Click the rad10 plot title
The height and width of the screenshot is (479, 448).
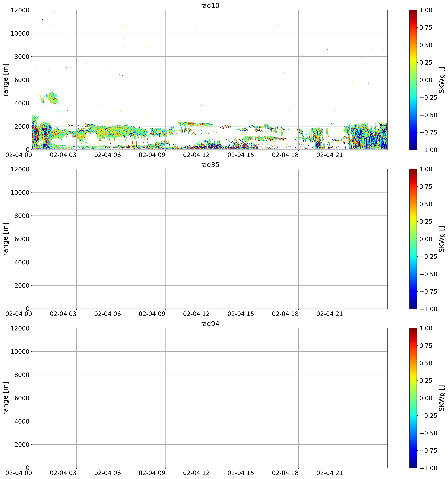210,6
